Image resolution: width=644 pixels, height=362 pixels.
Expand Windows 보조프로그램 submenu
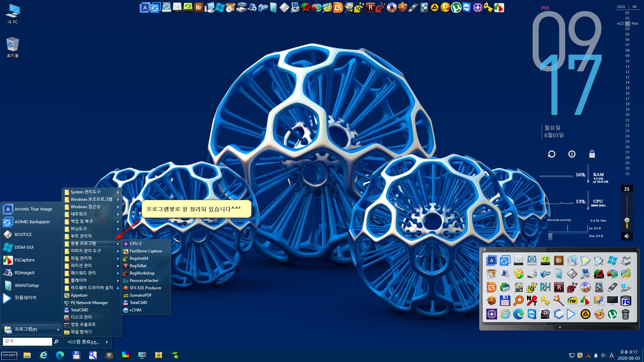click(x=92, y=199)
